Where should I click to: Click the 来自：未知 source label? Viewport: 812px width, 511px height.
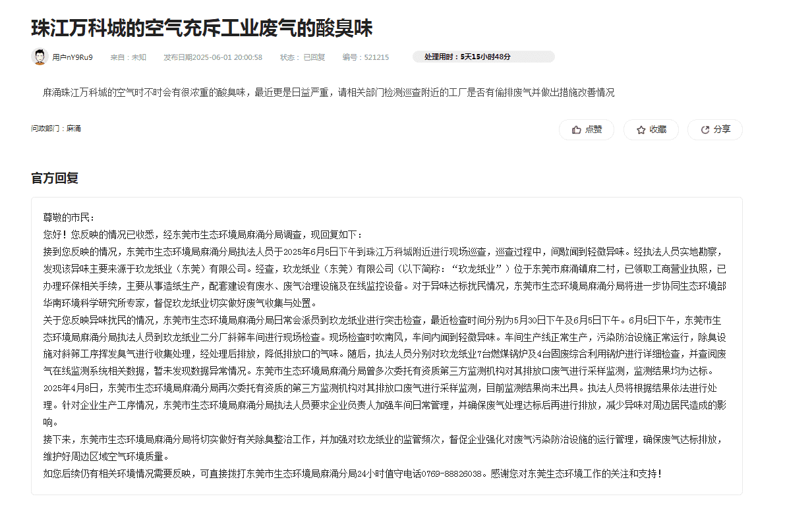pyautogui.click(x=128, y=57)
